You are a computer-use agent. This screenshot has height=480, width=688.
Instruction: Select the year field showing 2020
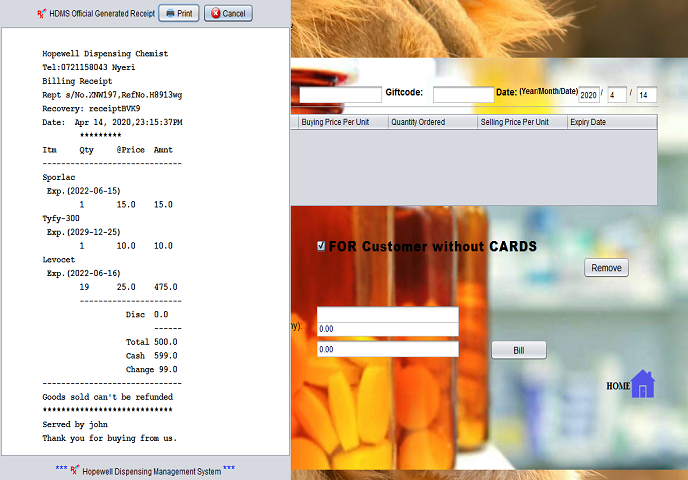588,95
